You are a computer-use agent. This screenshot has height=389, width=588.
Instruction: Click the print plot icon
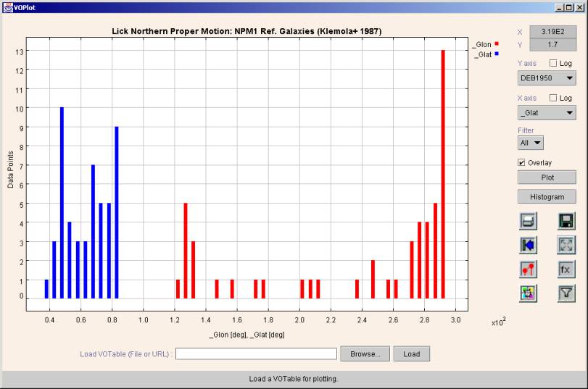(x=528, y=221)
